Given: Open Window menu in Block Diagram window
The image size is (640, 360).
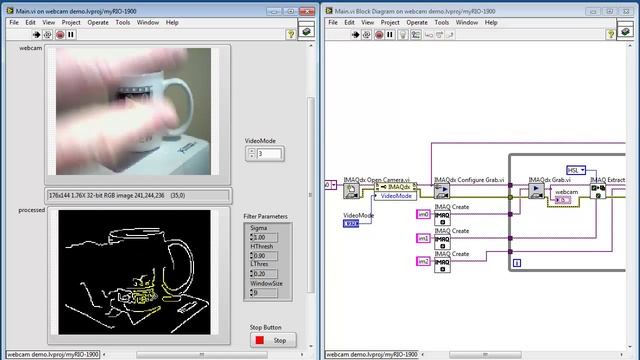Looking at the screenshot, I should point(467,22).
